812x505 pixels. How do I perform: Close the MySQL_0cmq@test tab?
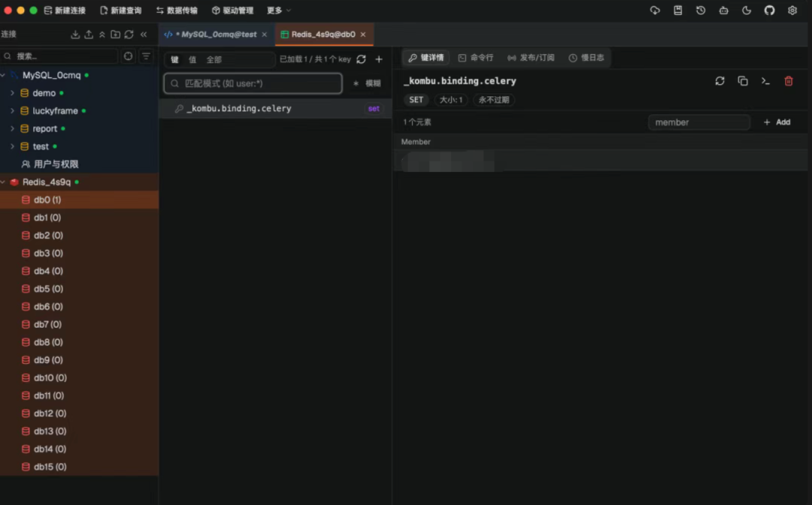click(265, 34)
